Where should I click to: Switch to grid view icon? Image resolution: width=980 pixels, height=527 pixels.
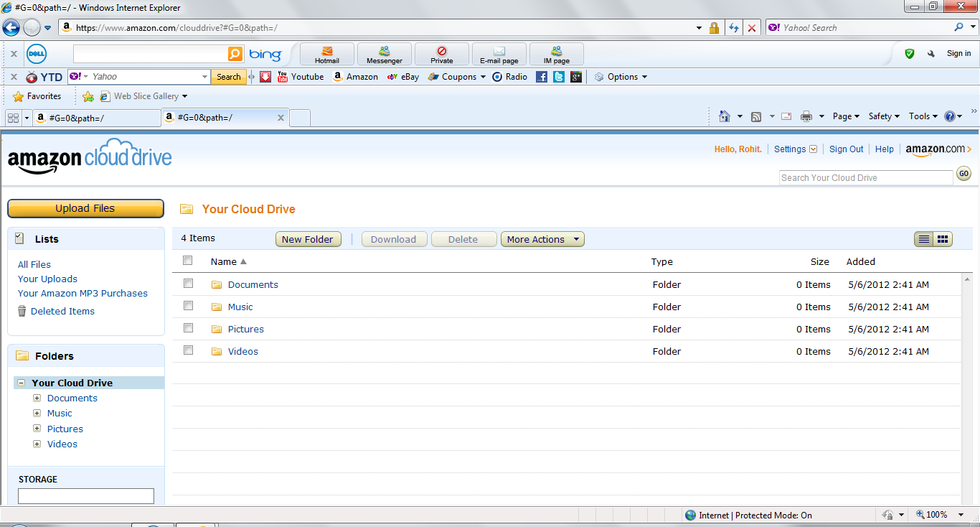[x=943, y=239]
